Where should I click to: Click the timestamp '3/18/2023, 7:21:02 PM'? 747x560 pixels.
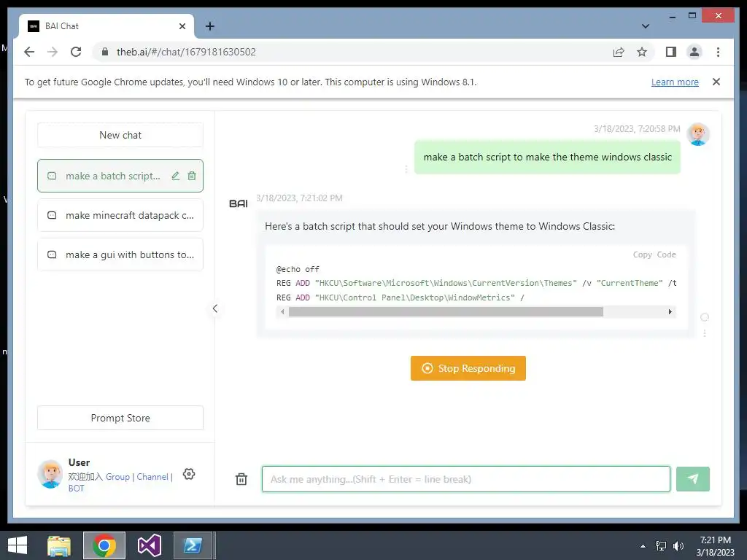(x=299, y=198)
